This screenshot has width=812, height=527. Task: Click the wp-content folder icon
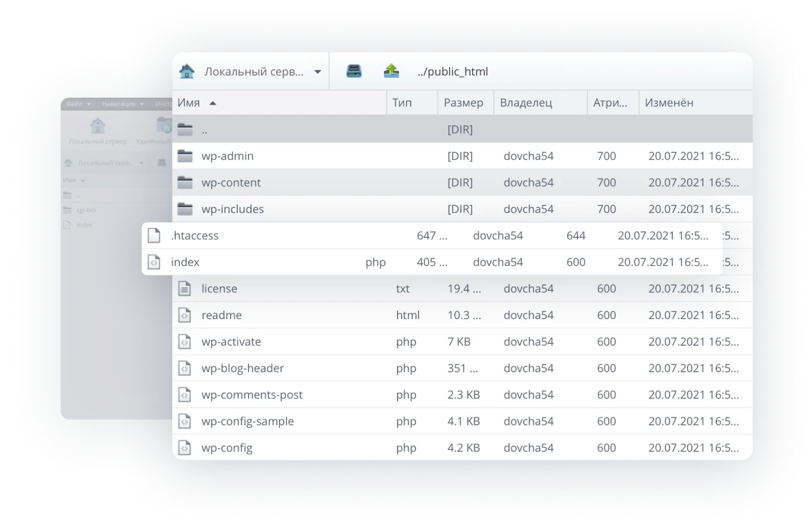click(185, 183)
